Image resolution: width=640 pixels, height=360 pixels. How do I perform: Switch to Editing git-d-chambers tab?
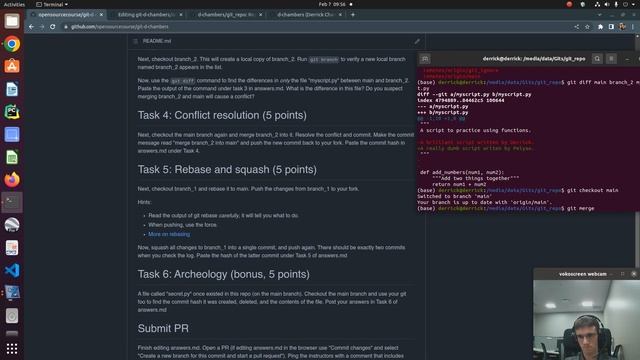pyautogui.click(x=146, y=15)
